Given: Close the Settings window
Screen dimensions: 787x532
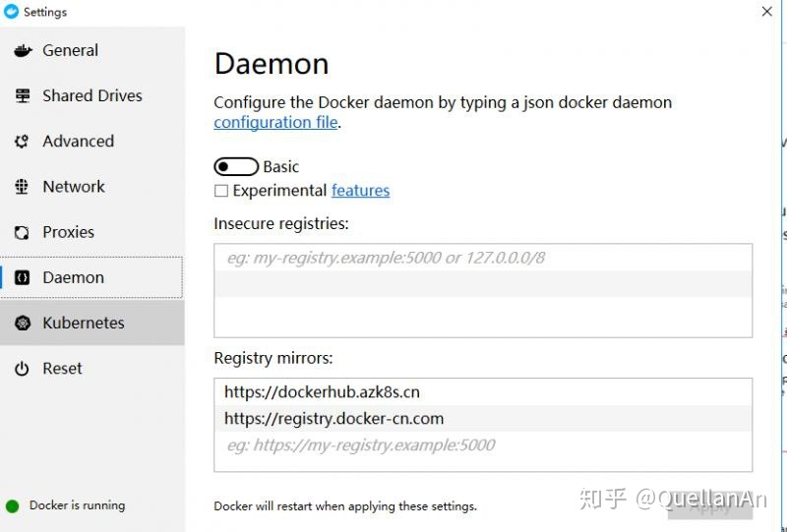Looking at the screenshot, I should pyautogui.click(x=766, y=12).
